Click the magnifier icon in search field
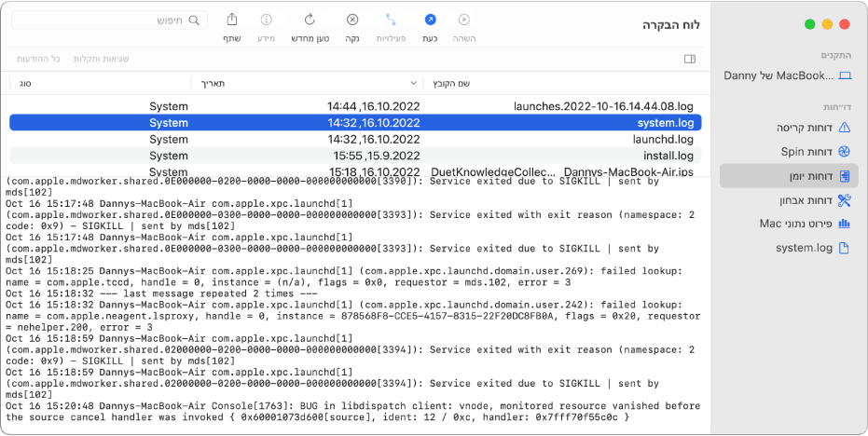The image size is (868, 436). click(194, 20)
